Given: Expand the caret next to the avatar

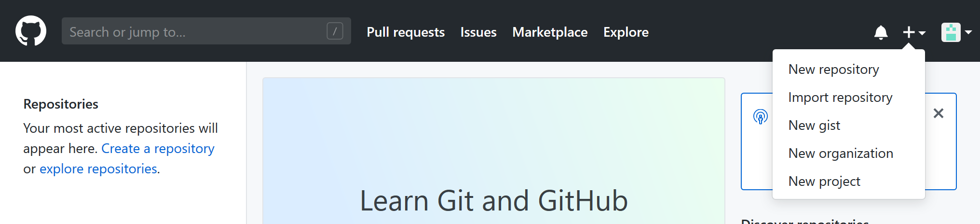Looking at the screenshot, I should [x=968, y=32].
